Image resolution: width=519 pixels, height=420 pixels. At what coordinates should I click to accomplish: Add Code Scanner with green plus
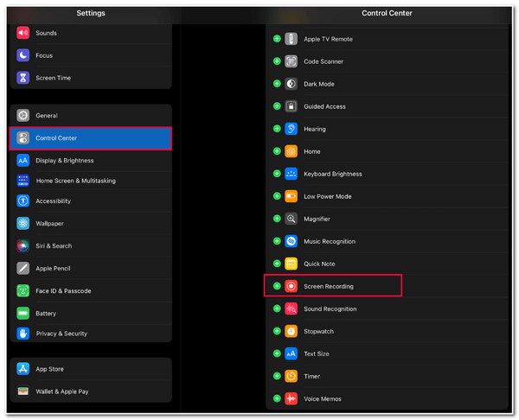[x=277, y=61]
